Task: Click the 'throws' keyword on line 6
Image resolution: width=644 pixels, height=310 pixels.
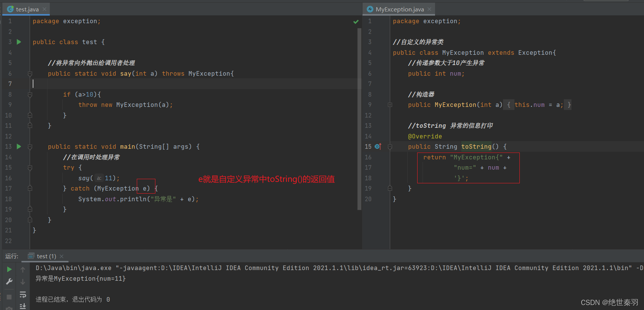Action: click(173, 73)
